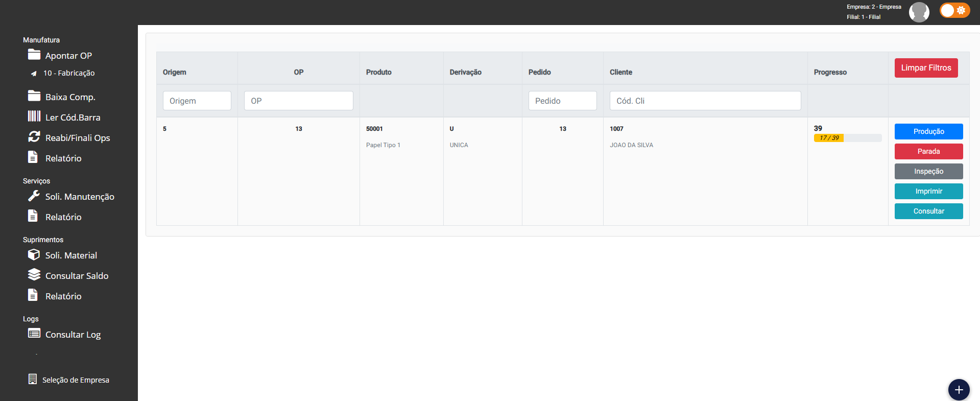
Task: Click Papel Tipo 1 product description
Action: 383,145
